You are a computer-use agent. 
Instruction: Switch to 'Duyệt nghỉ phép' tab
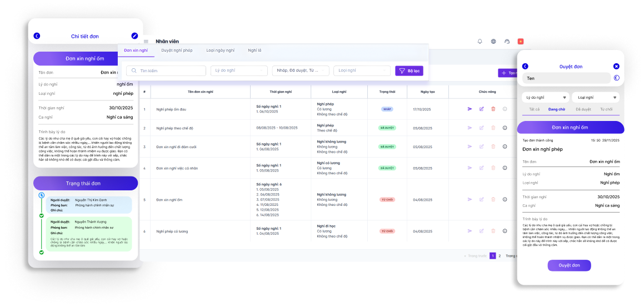pos(177,51)
